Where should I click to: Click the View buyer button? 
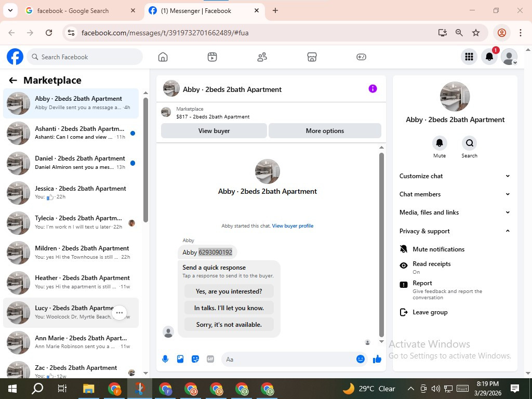coord(214,130)
